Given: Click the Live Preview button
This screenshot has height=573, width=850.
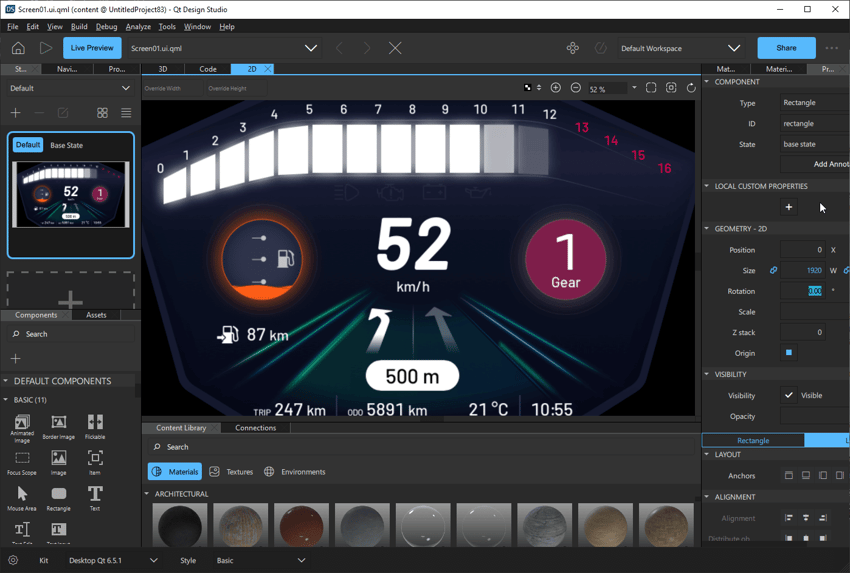Looking at the screenshot, I should click(x=92, y=48).
